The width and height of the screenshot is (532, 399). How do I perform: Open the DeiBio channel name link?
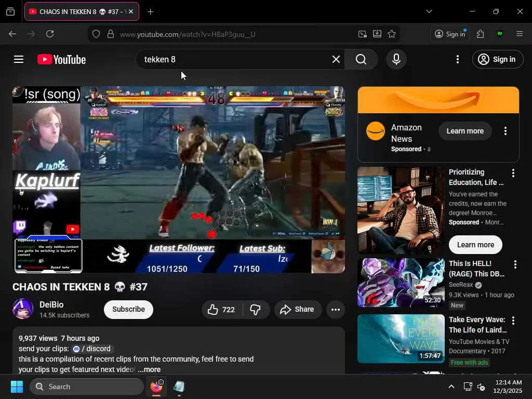click(51, 304)
